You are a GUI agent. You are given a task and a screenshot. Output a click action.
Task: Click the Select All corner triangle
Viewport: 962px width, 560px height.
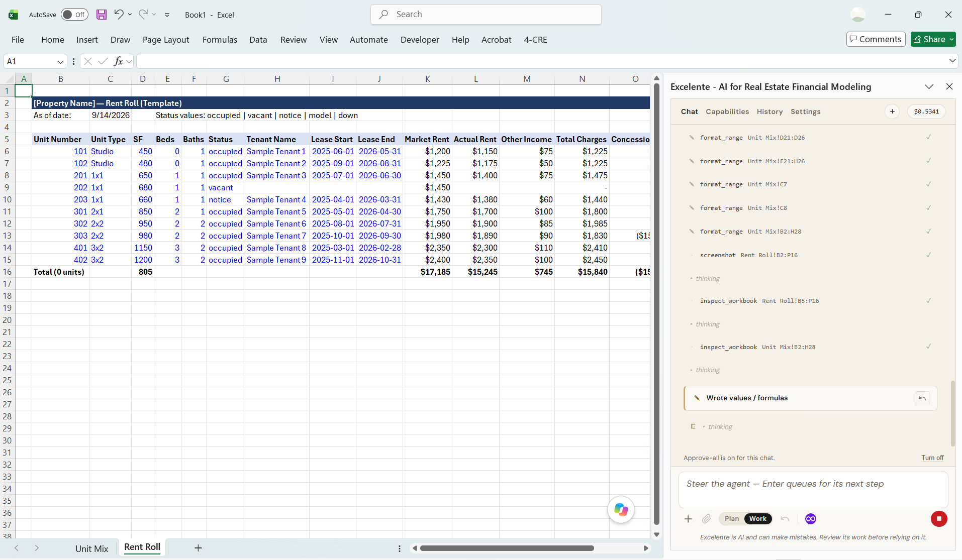coord(10,79)
